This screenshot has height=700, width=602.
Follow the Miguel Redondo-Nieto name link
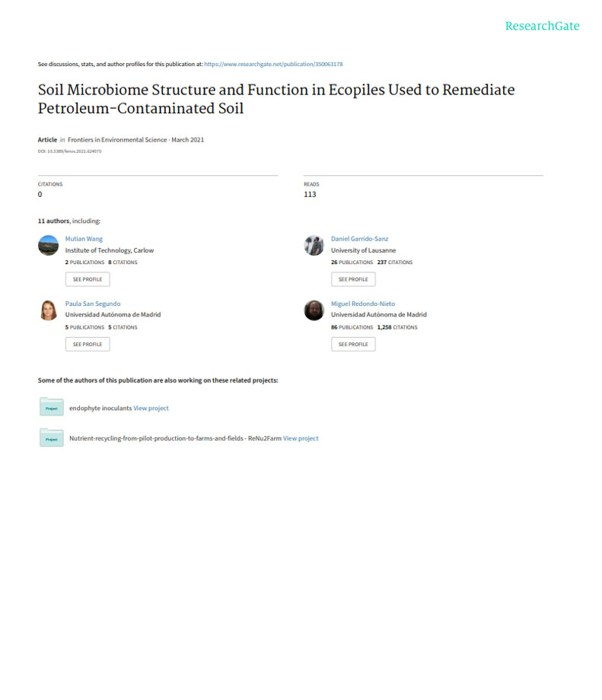[363, 304]
